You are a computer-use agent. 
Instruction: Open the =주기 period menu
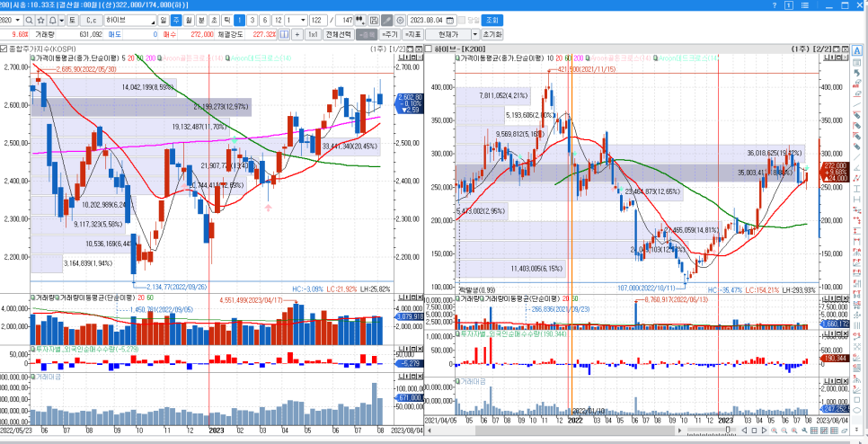(x=390, y=34)
